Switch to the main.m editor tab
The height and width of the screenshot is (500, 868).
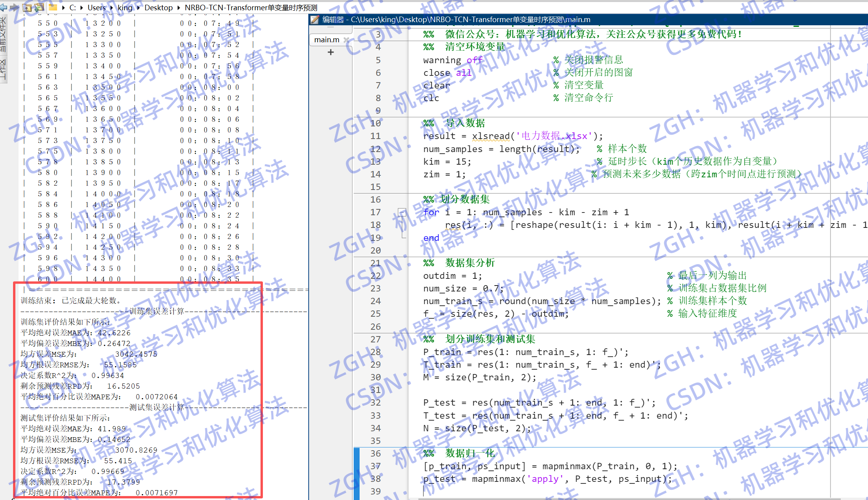(326, 40)
